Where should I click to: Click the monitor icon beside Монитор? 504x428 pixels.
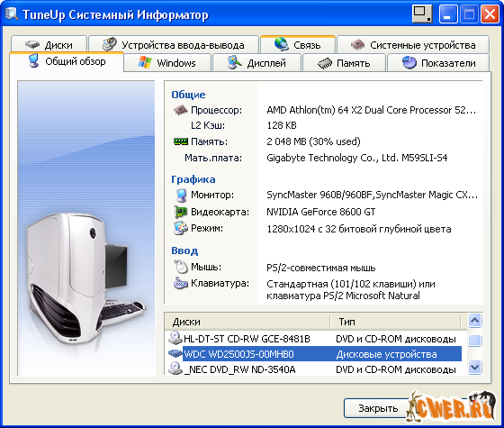(181, 195)
